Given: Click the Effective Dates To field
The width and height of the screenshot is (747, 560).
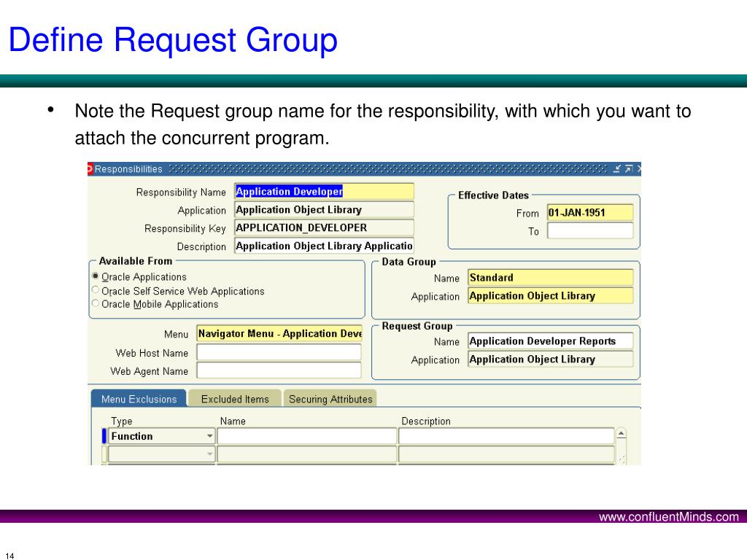Looking at the screenshot, I should 590,230.
